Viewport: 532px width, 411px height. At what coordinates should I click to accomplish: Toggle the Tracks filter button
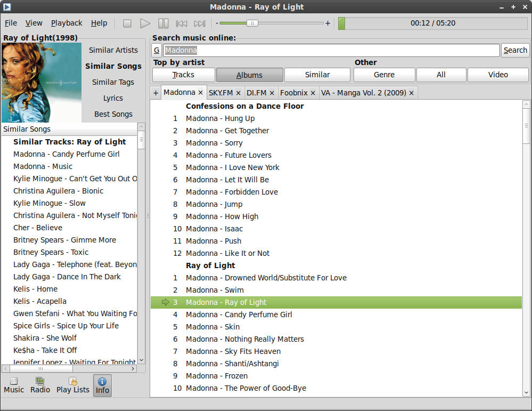pos(184,75)
